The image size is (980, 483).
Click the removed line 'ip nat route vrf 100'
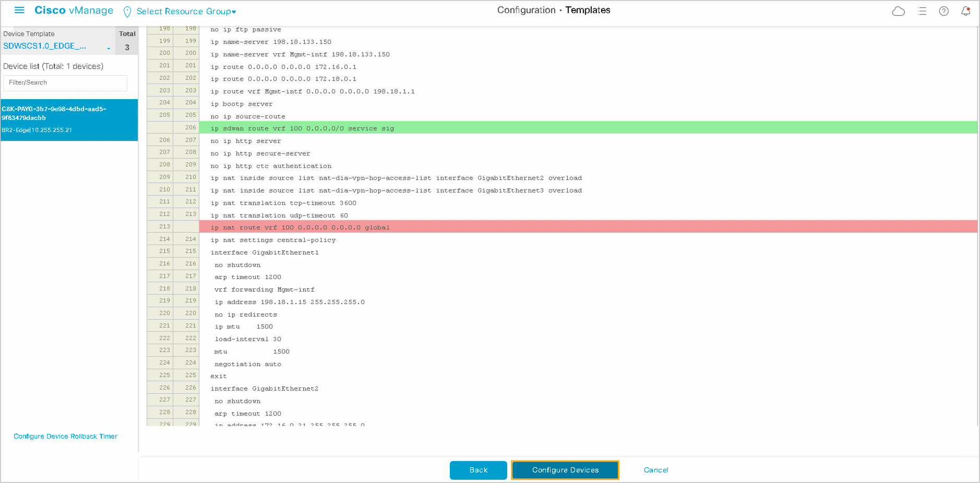pos(588,227)
